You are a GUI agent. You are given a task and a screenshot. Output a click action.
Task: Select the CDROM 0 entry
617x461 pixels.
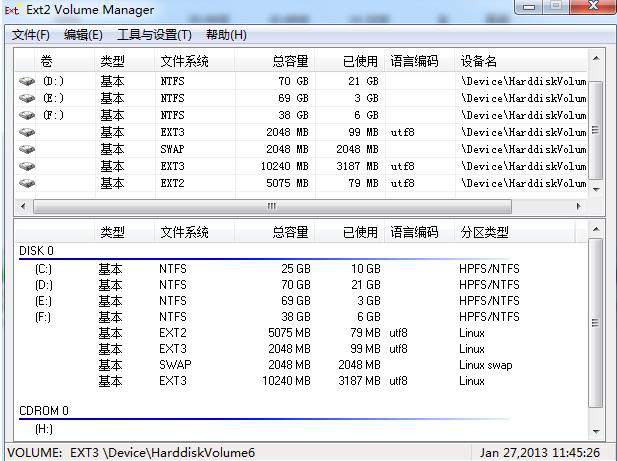[x=44, y=411]
